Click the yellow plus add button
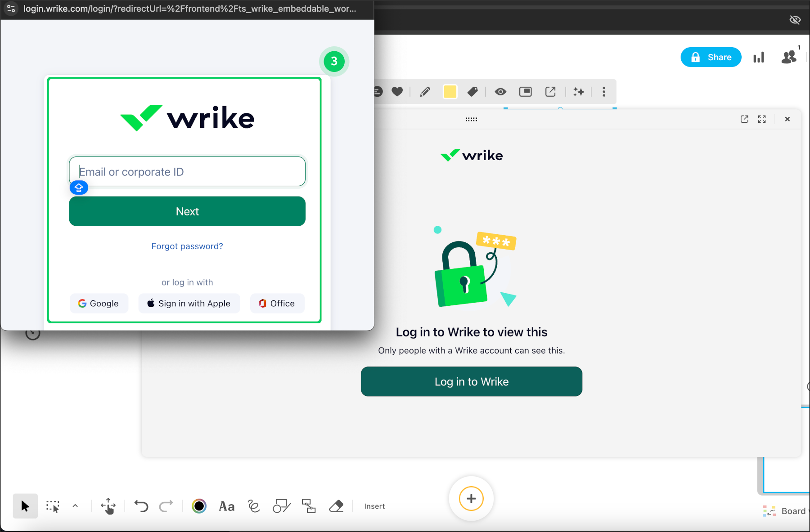 471,498
